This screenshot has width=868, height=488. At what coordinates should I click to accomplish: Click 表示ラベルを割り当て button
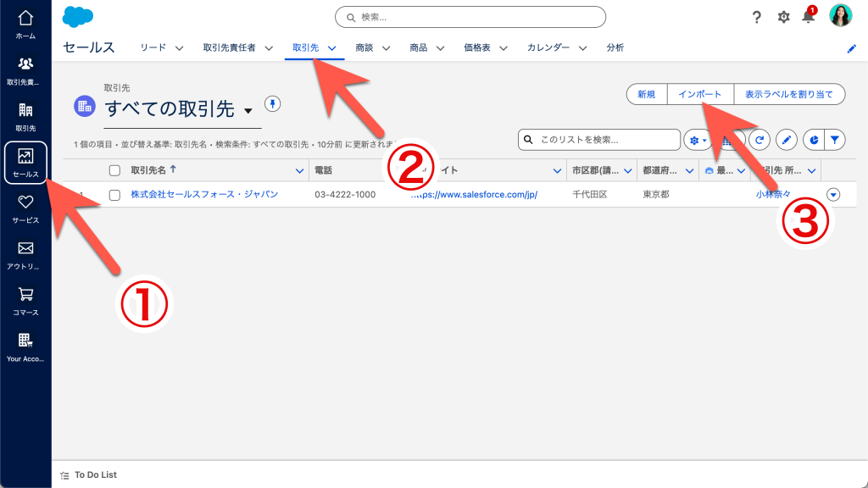789,94
